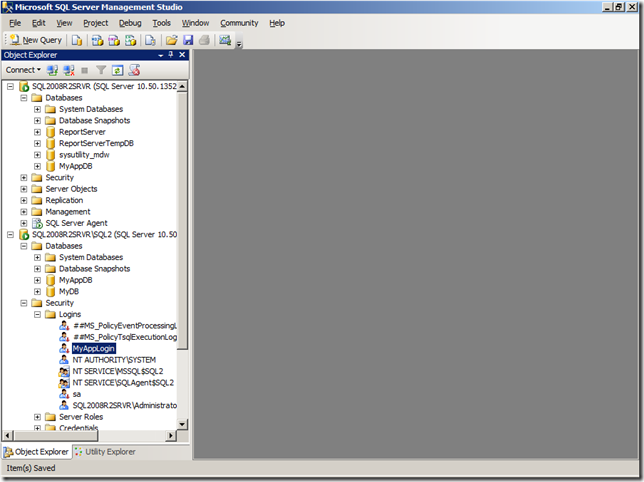Screen dimensions: 644x482
Task: Open the Window menu
Action: coord(196,23)
